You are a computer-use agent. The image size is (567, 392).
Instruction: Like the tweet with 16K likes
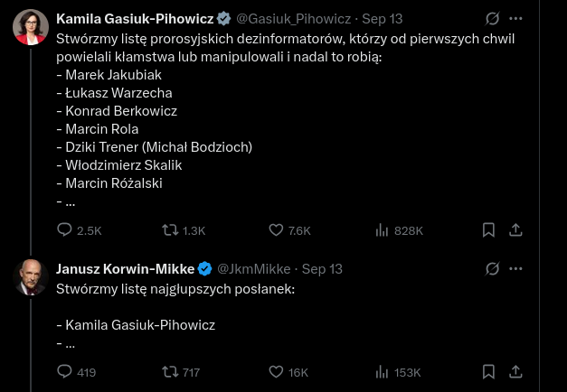pos(278,371)
